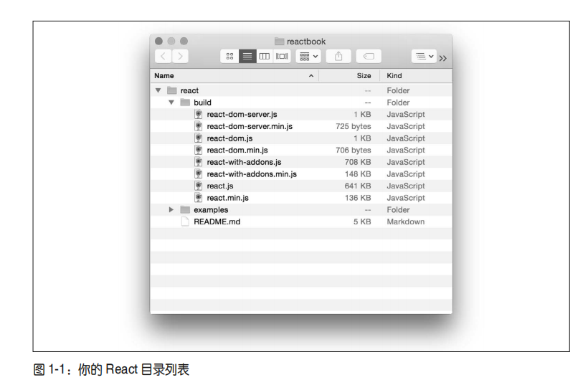Click the 5 KB size value
The width and height of the screenshot is (588, 385).
(362, 222)
